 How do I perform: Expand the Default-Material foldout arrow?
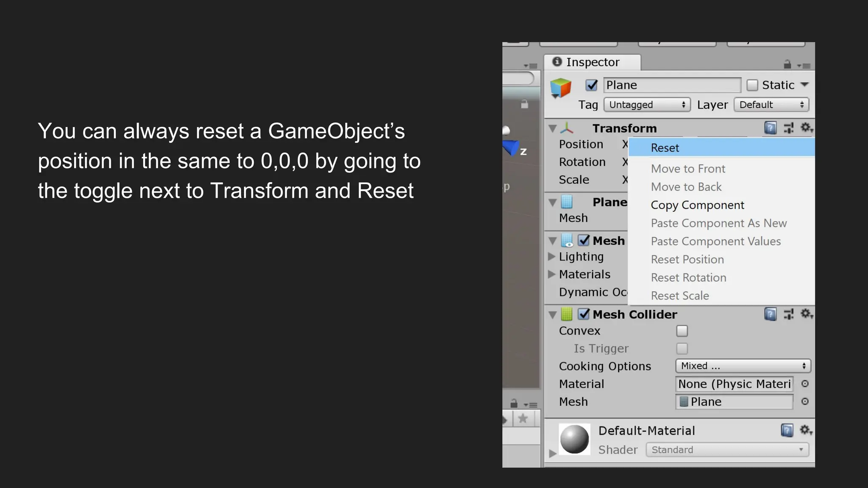[x=552, y=453]
